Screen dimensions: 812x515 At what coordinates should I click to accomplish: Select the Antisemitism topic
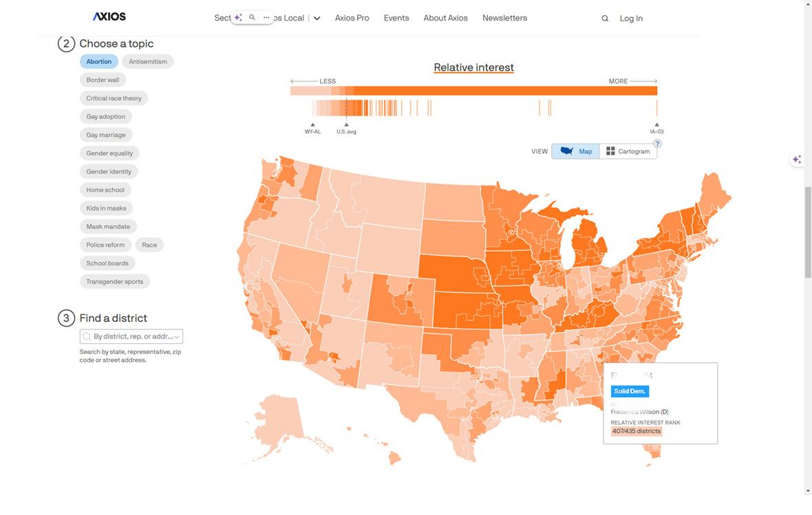pos(148,62)
